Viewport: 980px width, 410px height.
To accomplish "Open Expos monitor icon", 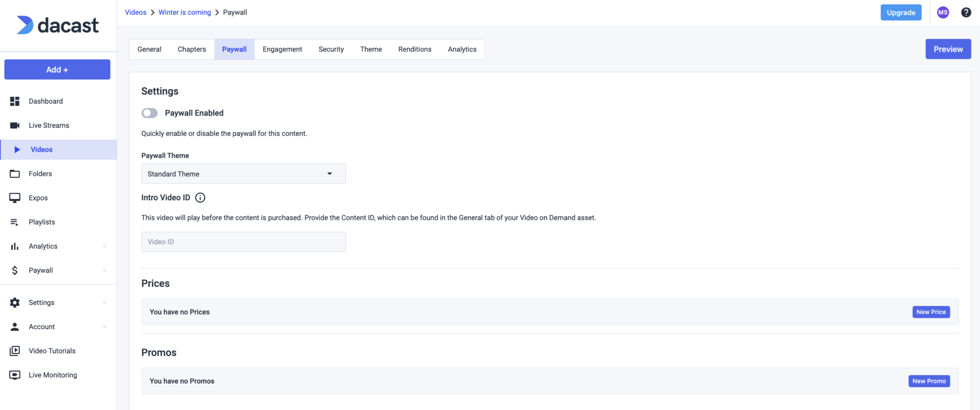I will pos(15,198).
